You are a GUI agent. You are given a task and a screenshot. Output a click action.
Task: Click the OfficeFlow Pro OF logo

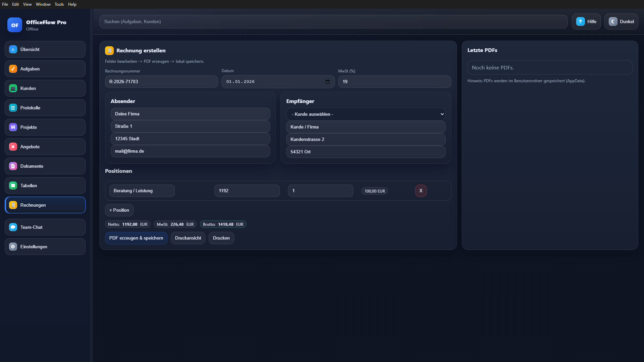point(15,25)
